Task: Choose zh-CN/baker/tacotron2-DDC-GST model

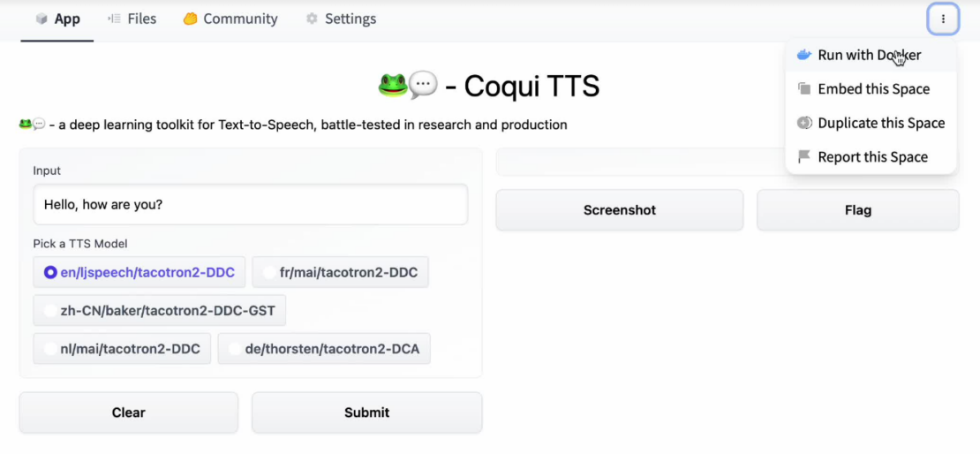Action: click(50, 311)
